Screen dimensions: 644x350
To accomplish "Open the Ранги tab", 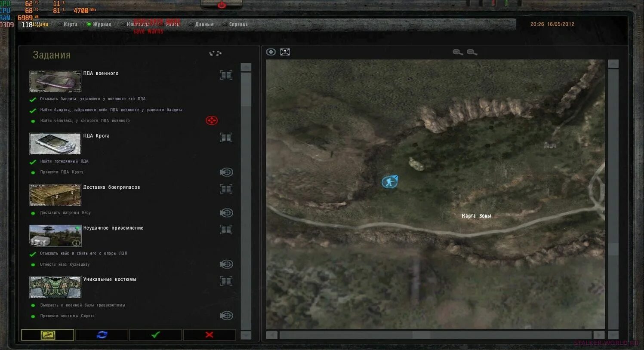I will (x=172, y=25).
